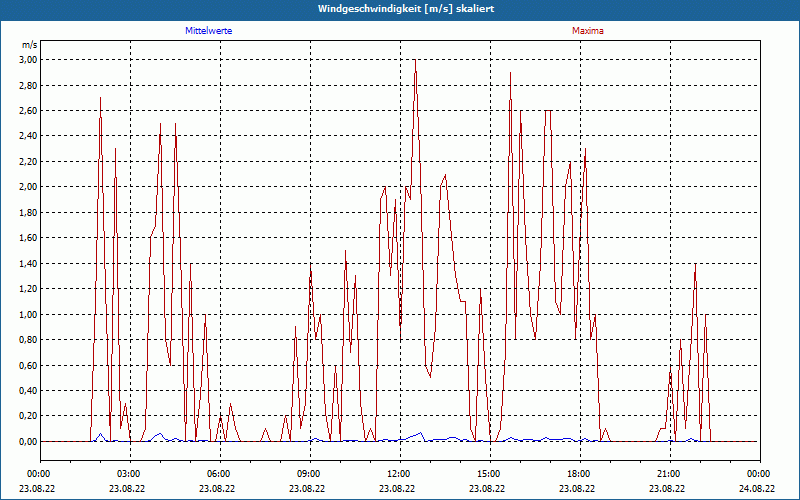Screen dimensions: 800x500
Task: Click the 3,00 y-axis value
Action: coord(29,60)
